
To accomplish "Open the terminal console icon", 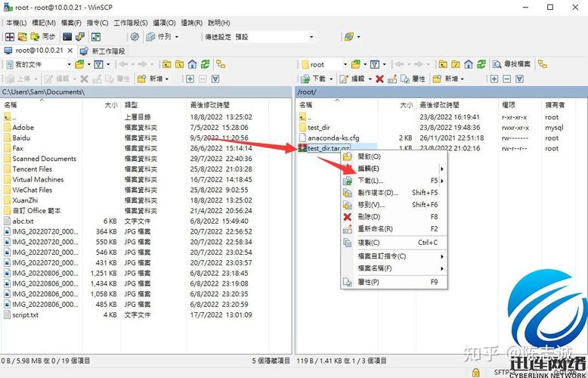I will click(67, 37).
